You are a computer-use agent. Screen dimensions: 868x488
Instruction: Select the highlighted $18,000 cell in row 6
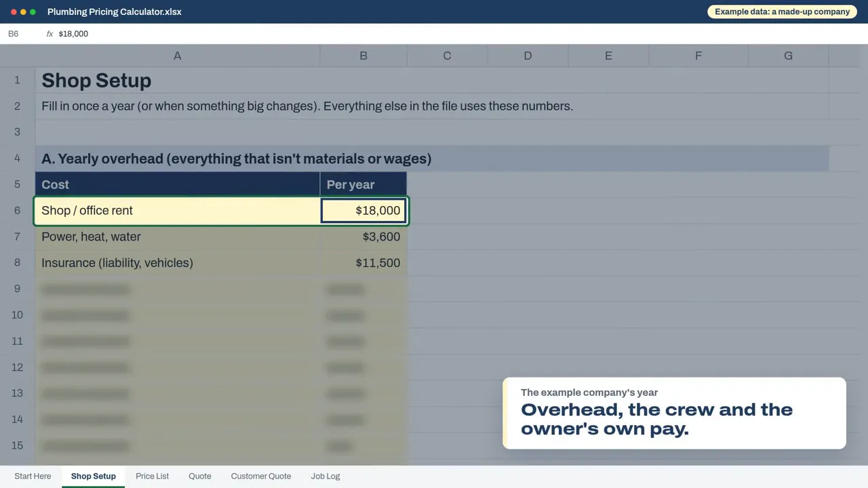(363, 211)
